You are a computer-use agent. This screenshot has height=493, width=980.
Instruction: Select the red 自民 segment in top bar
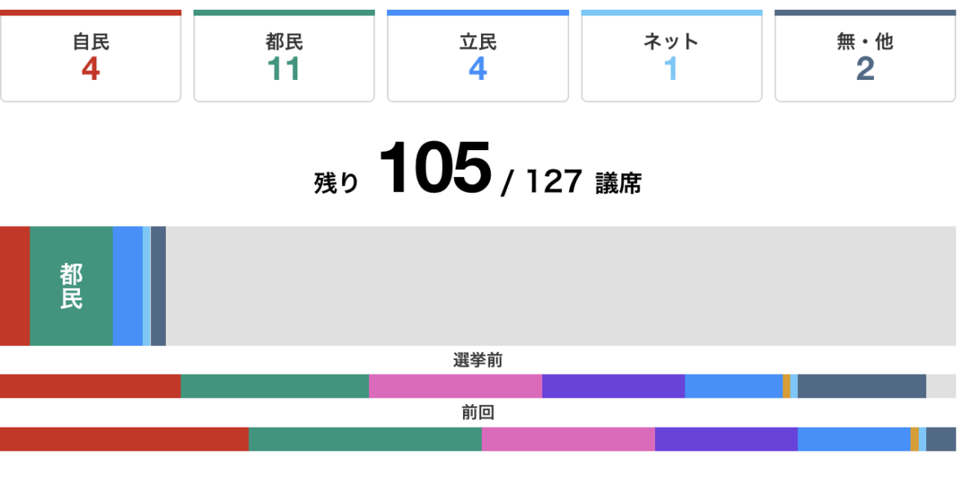tap(15, 286)
